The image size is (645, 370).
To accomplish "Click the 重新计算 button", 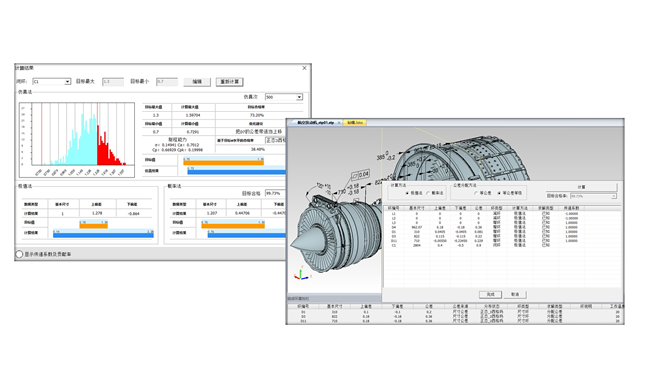I will pos(230,82).
